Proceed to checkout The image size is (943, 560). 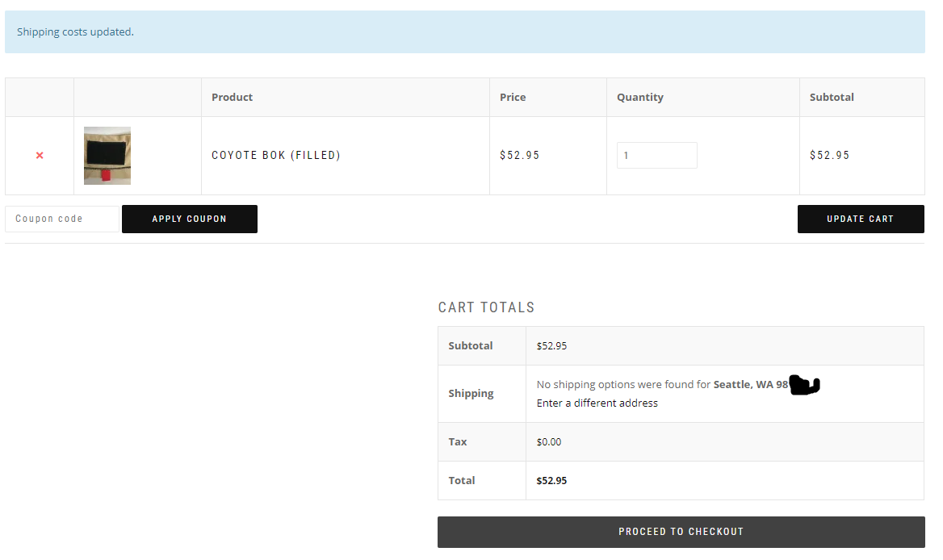click(x=681, y=532)
